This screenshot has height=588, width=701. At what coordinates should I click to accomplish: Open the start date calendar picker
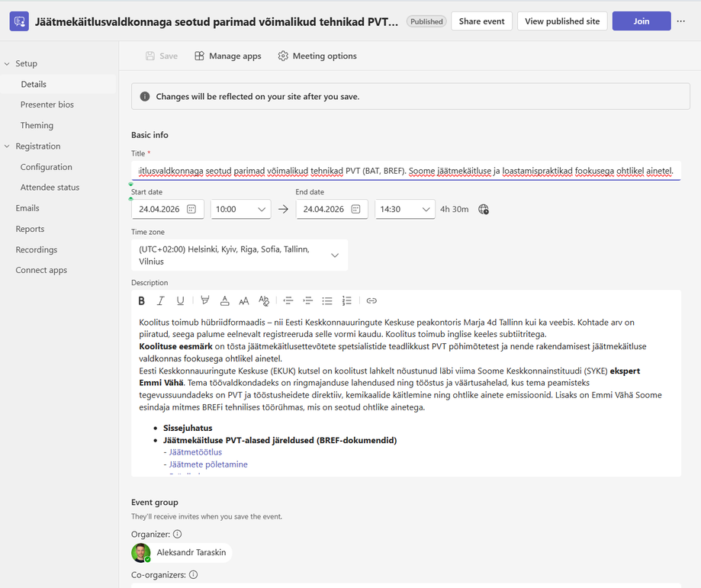pos(191,209)
